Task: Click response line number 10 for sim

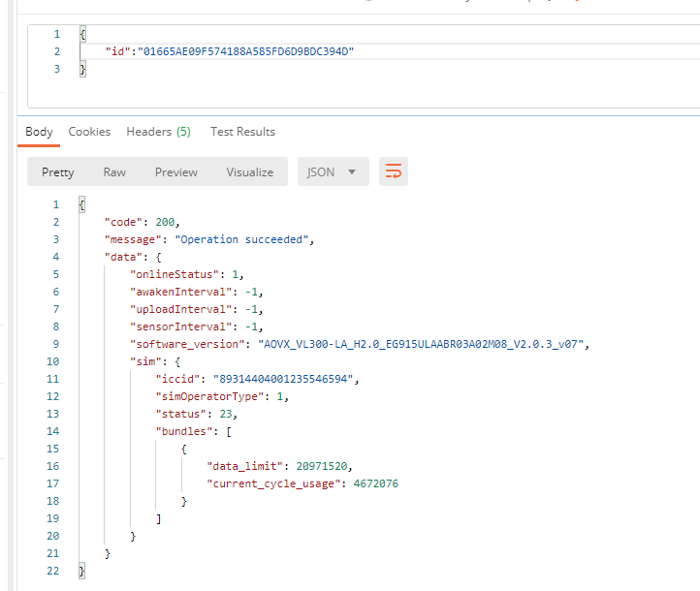Action: [53, 361]
